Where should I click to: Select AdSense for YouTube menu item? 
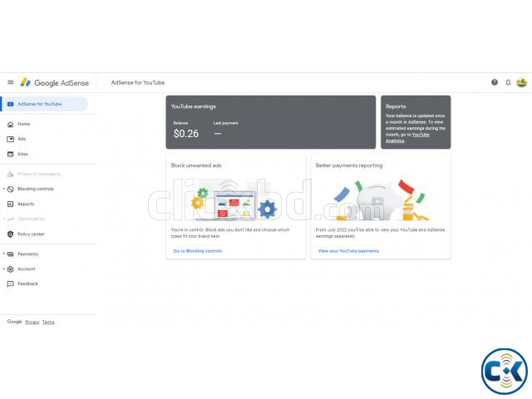[x=44, y=104]
